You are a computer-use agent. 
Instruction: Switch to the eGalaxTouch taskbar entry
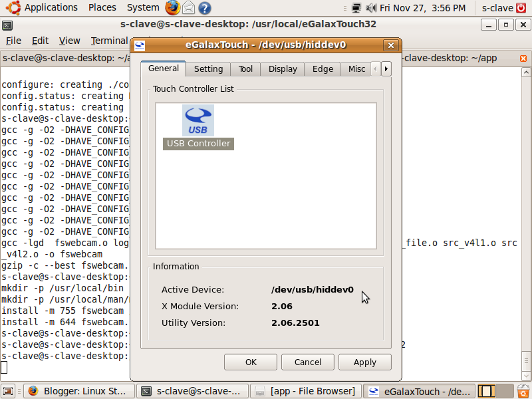click(x=419, y=391)
